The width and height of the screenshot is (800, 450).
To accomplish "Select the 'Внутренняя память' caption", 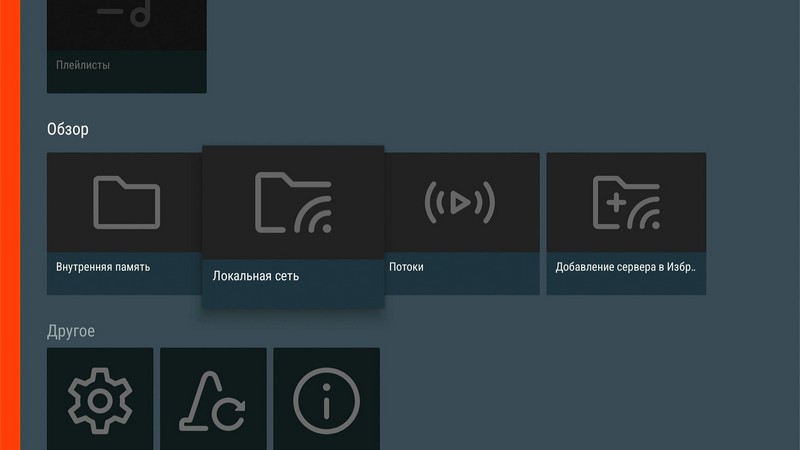I will [x=103, y=267].
